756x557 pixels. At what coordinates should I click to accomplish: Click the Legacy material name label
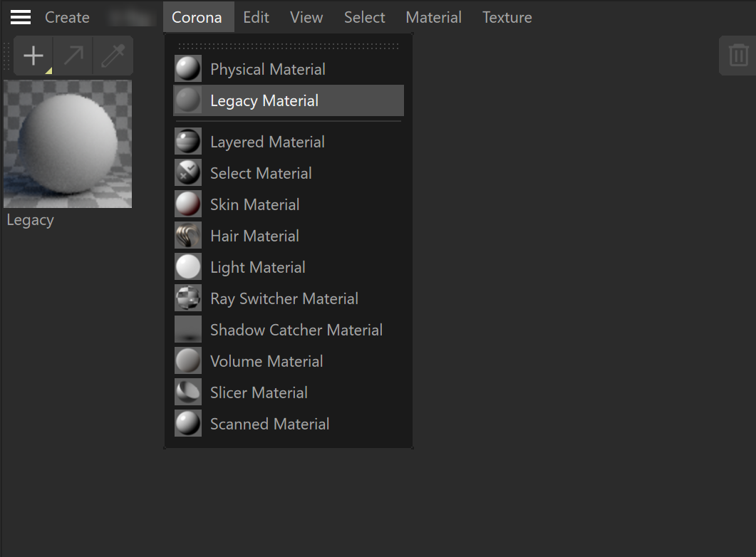(31, 220)
